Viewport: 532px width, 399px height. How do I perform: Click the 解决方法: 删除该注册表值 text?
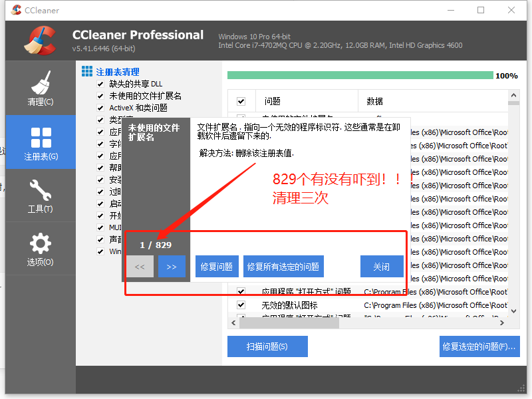pyautogui.click(x=247, y=154)
